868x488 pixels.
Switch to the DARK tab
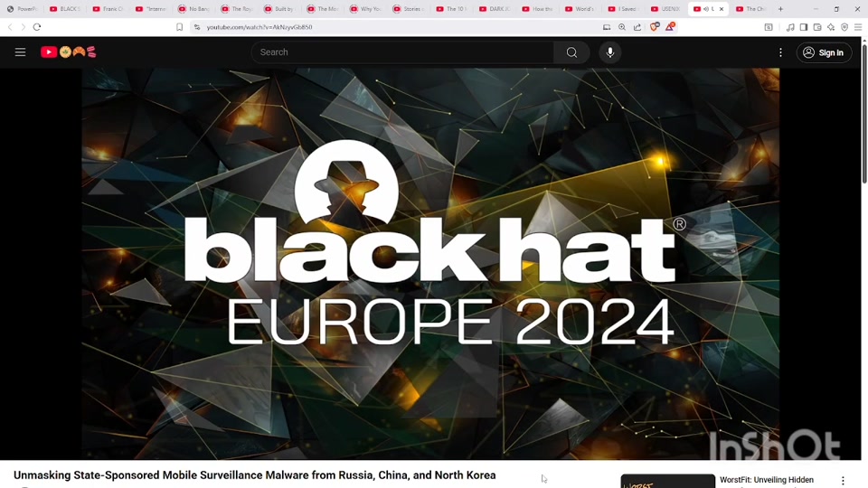pos(495,9)
